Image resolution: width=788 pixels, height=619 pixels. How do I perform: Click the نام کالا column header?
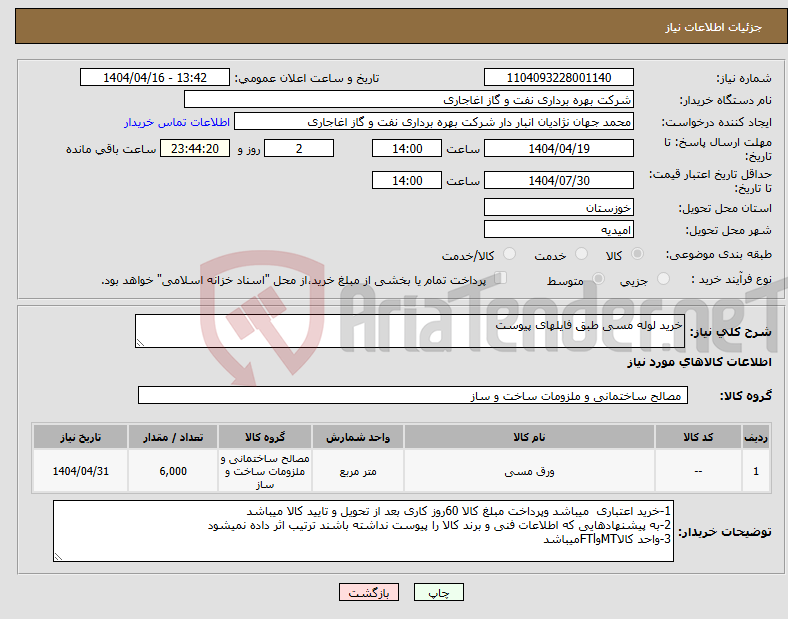[529, 437]
